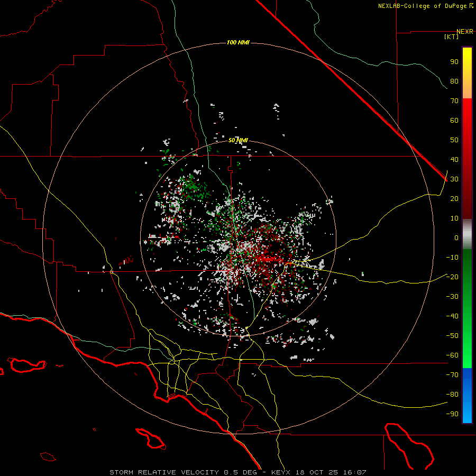Click the 30 value on velocity scale
The width and height of the screenshot is (476, 476).
(x=454, y=179)
